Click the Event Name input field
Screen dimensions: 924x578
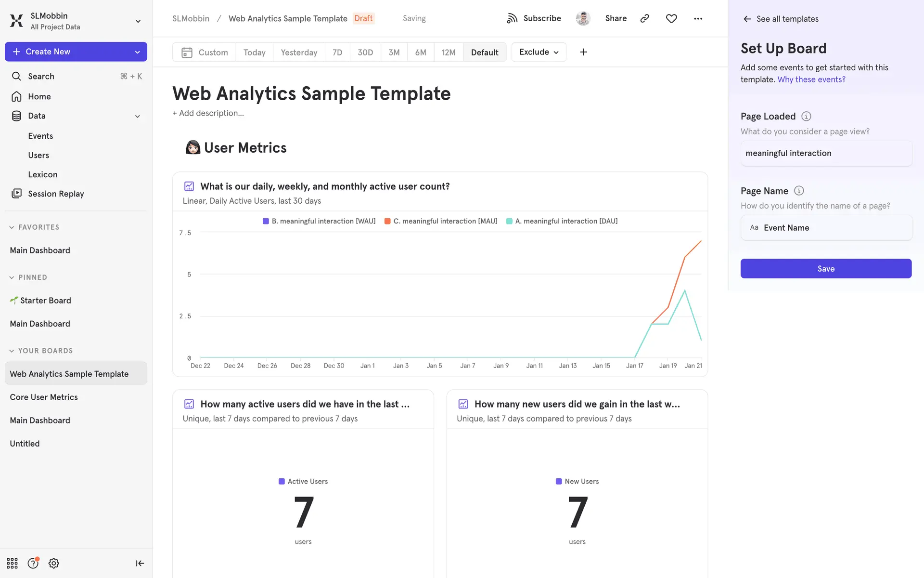[x=826, y=228]
